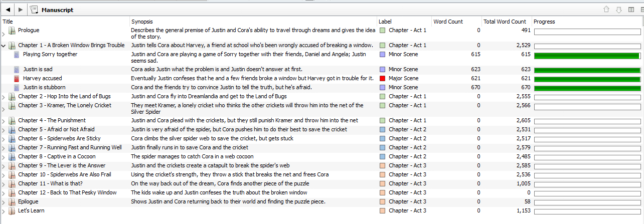Click word count 621 for Harvey accused
The width and height of the screenshot is (644, 224).
(x=475, y=79)
